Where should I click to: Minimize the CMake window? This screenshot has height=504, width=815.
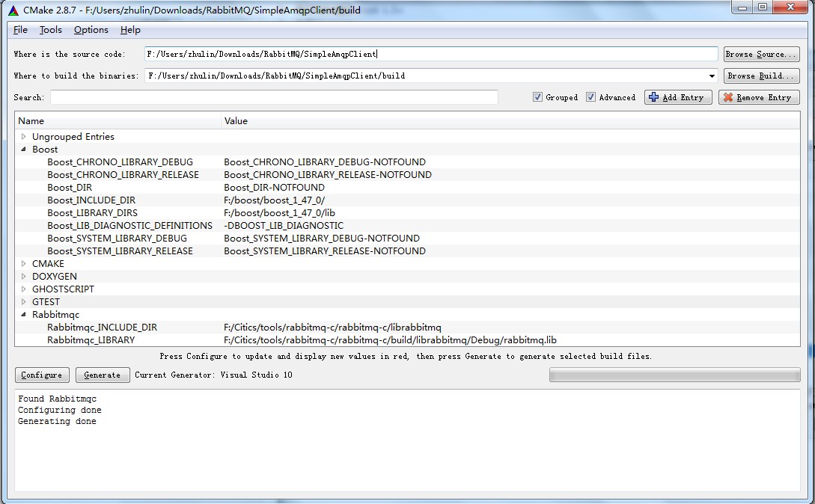[x=742, y=7]
